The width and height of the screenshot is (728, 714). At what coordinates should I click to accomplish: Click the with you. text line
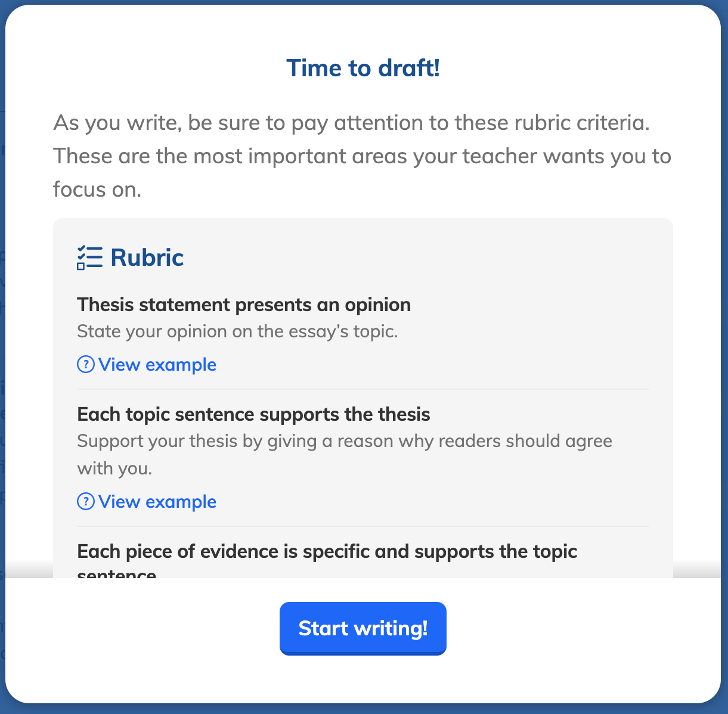[114, 468]
